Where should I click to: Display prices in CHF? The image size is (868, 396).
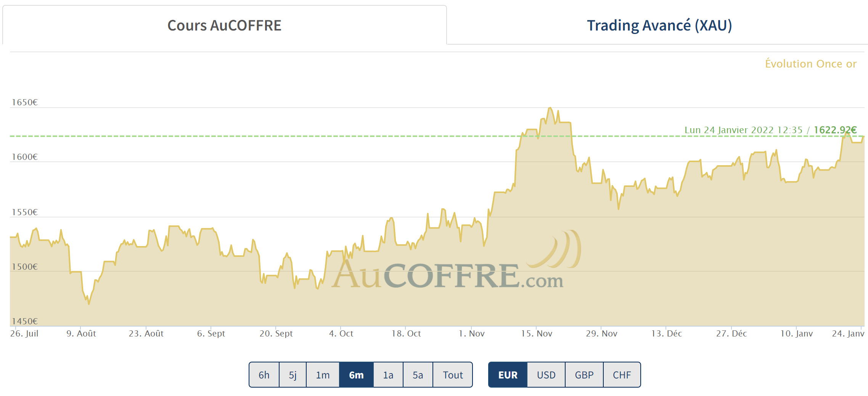pos(622,375)
